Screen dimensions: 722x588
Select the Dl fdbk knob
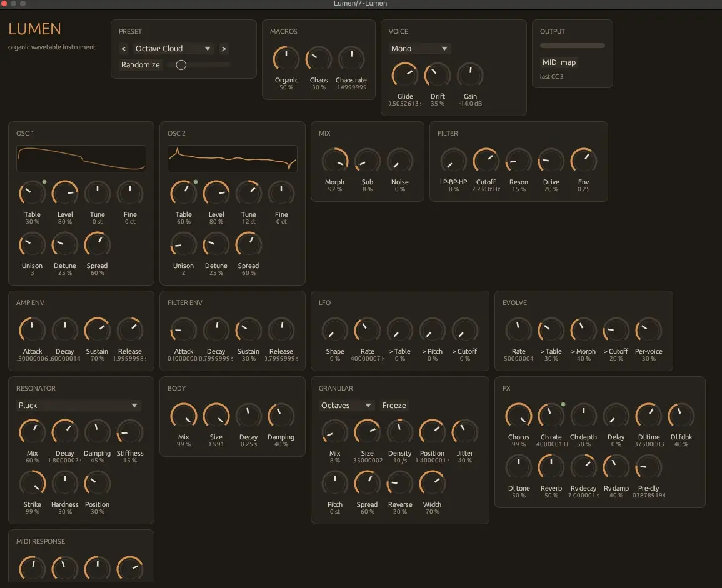tap(681, 416)
